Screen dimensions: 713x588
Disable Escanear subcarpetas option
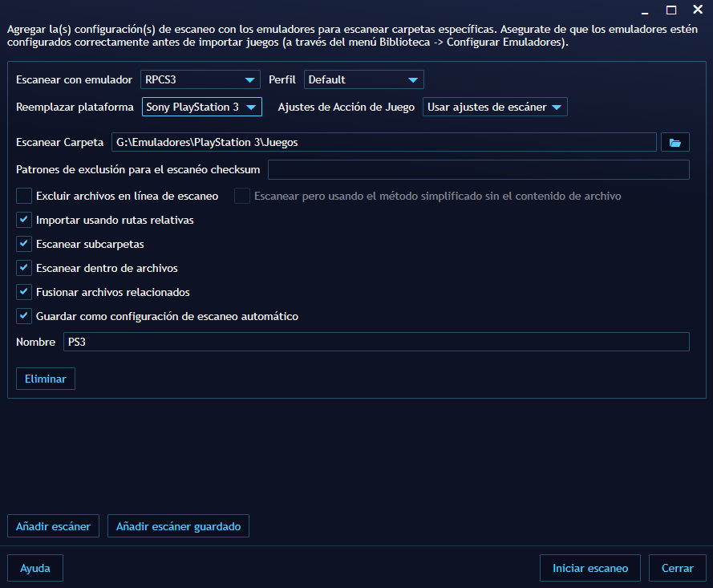tap(24, 244)
